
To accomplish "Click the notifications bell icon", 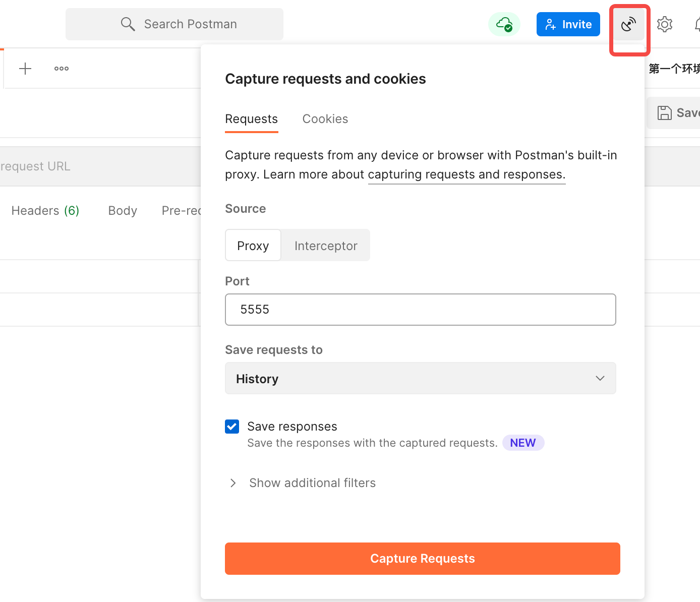I will pos(697,24).
